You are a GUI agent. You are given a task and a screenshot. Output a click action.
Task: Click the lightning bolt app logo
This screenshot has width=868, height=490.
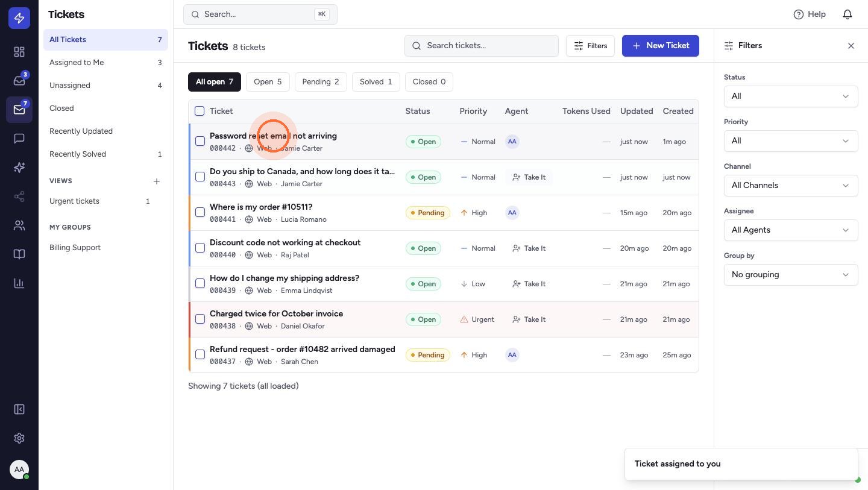[x=19, y=18]
